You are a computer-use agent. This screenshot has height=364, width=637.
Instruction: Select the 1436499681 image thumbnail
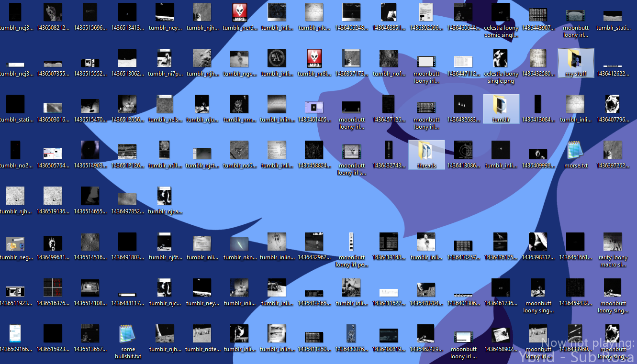53,243
